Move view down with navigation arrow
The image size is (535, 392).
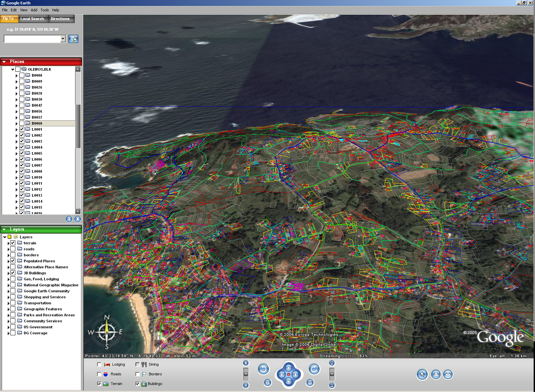[x=289, y=381]
